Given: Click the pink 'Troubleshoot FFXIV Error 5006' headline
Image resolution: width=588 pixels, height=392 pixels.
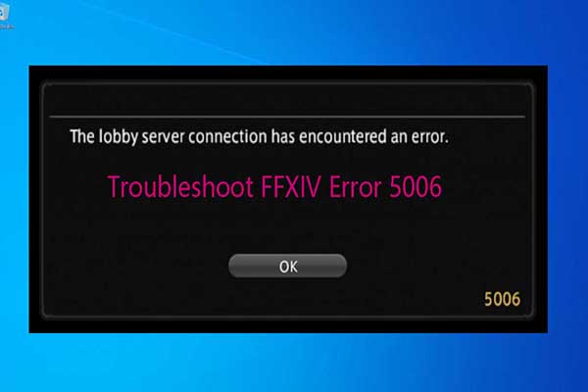Looking at the screenshot, I should [274, 186].
